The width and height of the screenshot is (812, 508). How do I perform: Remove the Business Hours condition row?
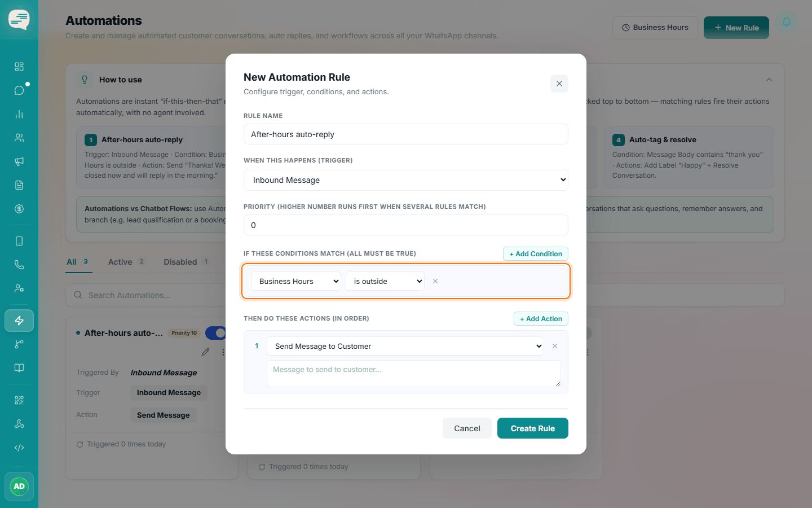435,281
